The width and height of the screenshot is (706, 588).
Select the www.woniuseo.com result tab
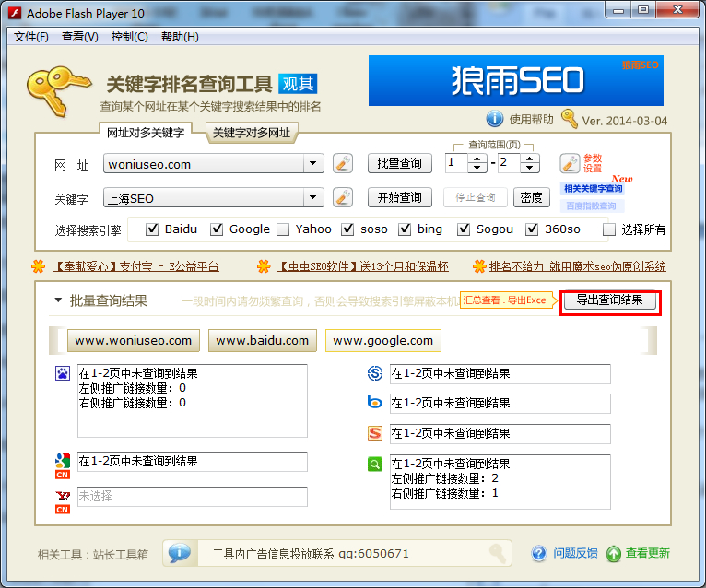pyautogui.click(x=134, y=340)
